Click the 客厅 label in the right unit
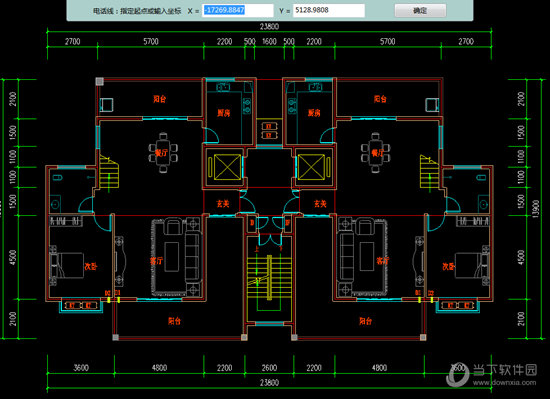This screenshot has width=550, height=399. click(x=382, y=261)
